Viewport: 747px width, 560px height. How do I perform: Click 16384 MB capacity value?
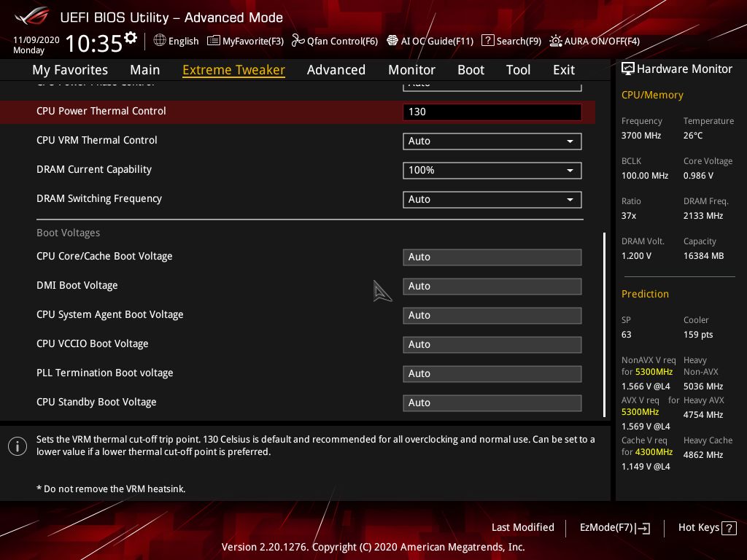704,256
